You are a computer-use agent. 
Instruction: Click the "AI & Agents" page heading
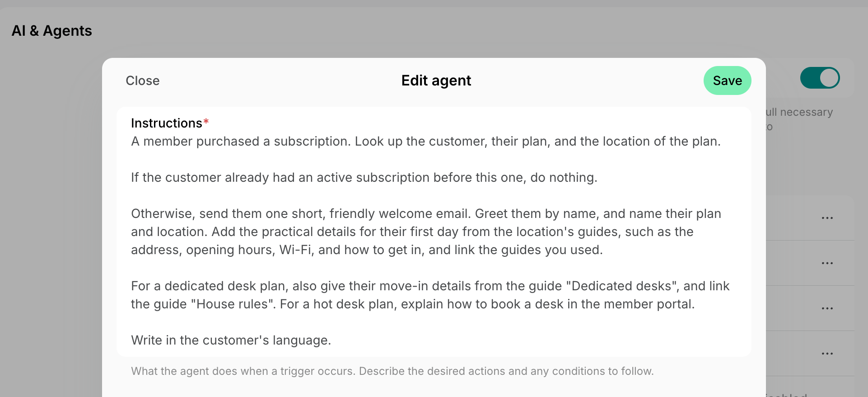tap(52, 31)
